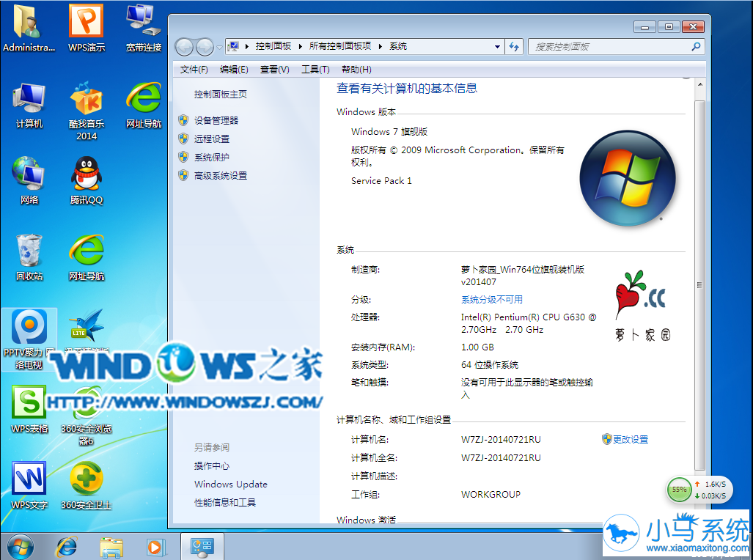The height and width of the screenshot is (560, 753).
Task: Open 高级系统设置 link
Action: (x=221, y=176)
